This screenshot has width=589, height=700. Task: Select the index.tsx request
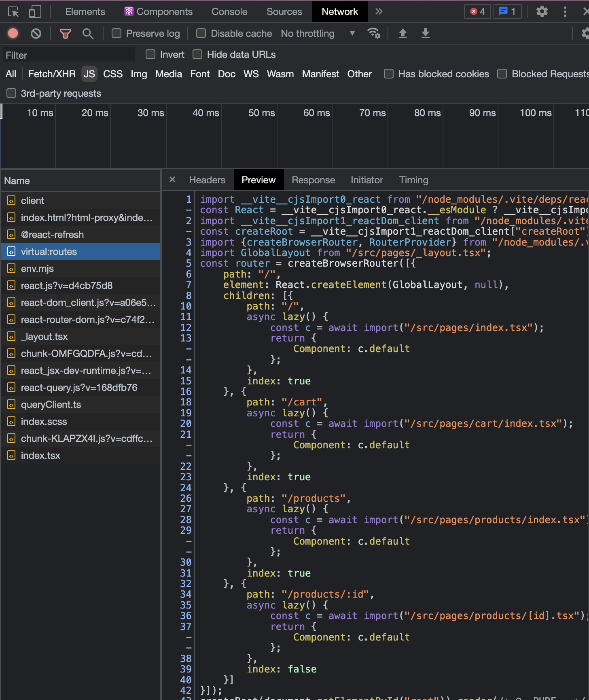(x=80, y=456)
